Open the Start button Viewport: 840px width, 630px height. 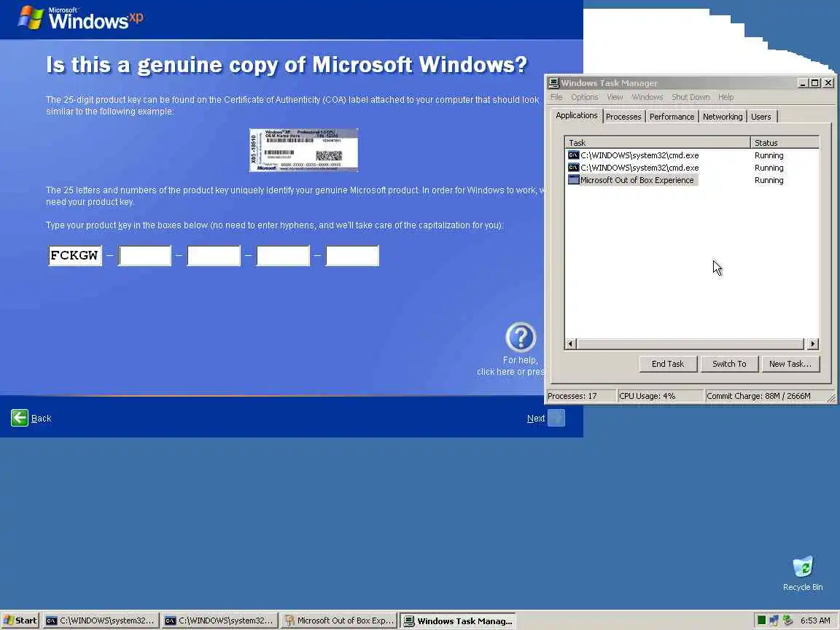pos(20,621)
